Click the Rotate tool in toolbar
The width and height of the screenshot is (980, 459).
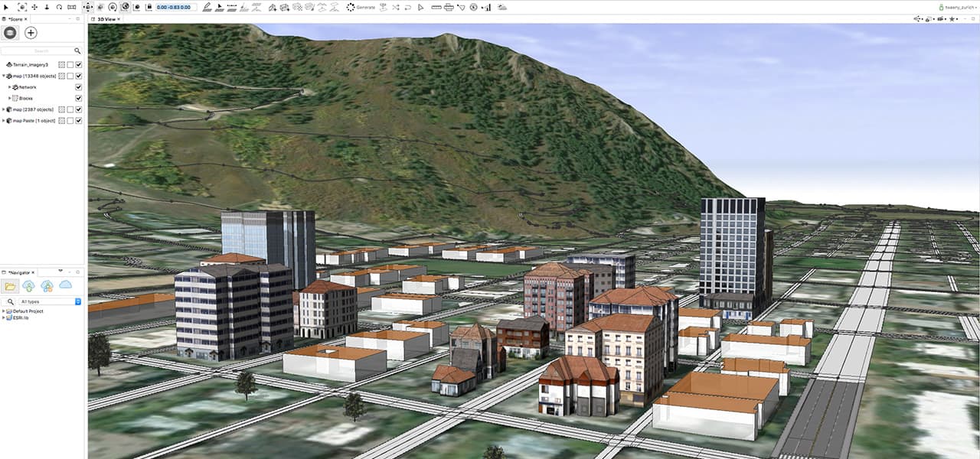59,7
